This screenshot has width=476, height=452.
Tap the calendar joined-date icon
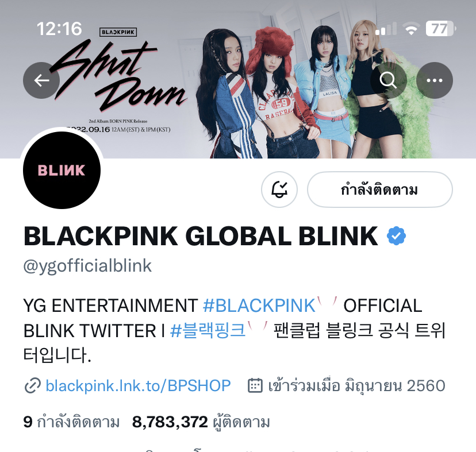point(255,385)
